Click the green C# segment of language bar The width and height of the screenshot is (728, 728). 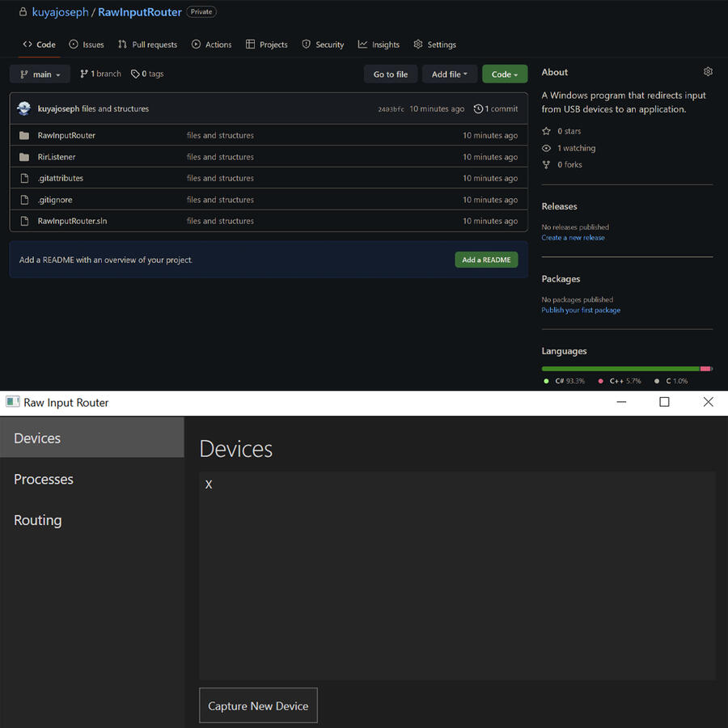click(x=620, y=369)
